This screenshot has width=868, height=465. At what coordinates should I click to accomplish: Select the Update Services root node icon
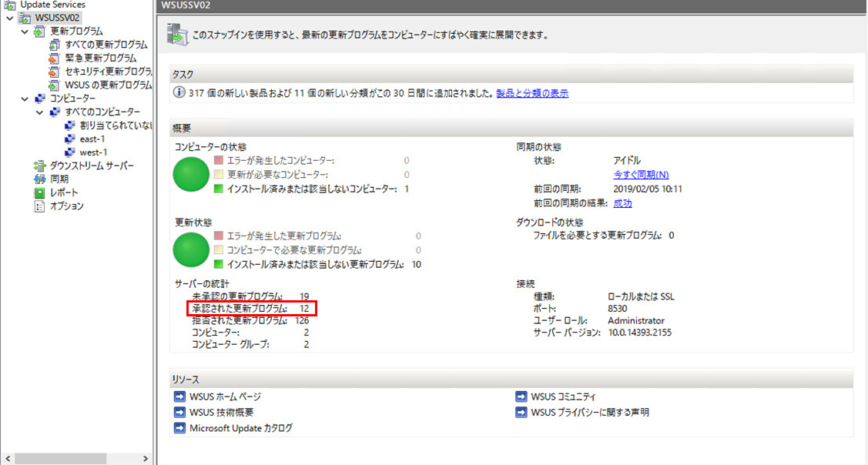pyautogui.click(x=8, y=4)
